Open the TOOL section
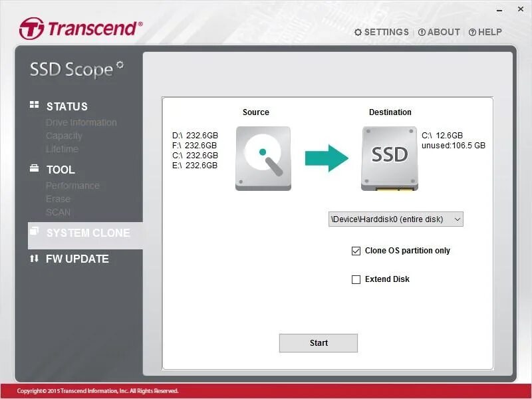Viewport: 532px width, 399px height. pyautogui.click(x=61, y=170)
